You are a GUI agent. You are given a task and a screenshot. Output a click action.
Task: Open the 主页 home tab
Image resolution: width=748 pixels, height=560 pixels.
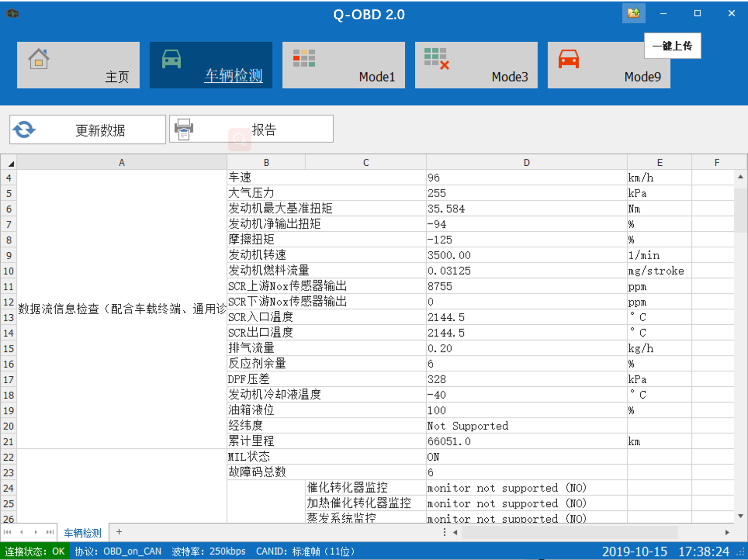click(x=78, y=65)
